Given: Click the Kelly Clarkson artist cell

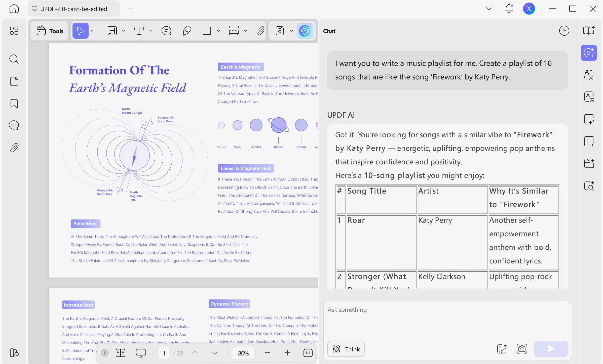Looking at the screenshot, I should [453, 280].
